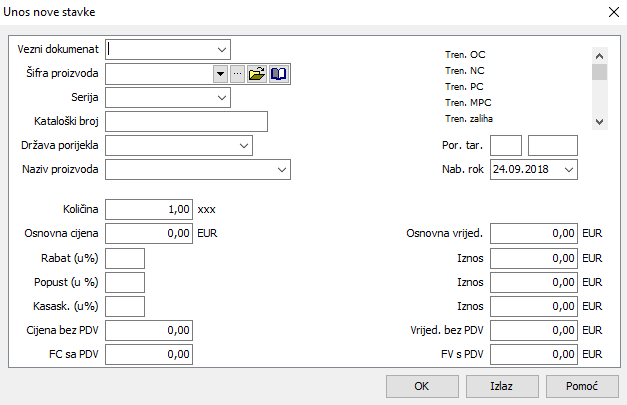Click the Količina input field
This screenshot has height=405, width=627.
(148, 210)
